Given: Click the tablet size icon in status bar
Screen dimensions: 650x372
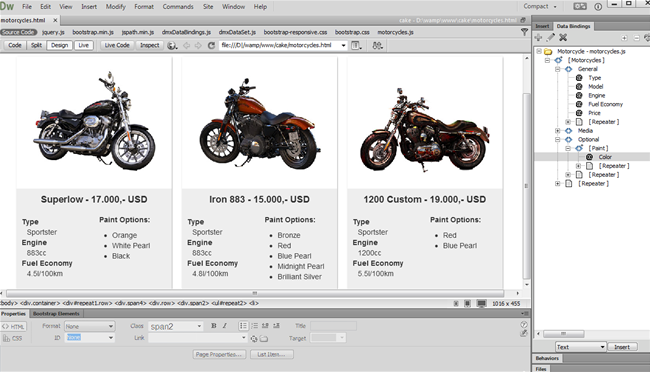Looking at the screenshot, I should click(x=468, y=304).
